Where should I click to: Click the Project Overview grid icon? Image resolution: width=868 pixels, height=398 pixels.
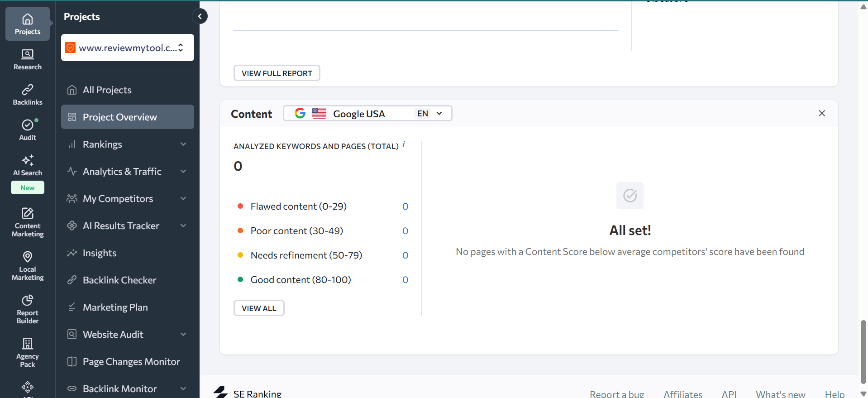point(72,117)
